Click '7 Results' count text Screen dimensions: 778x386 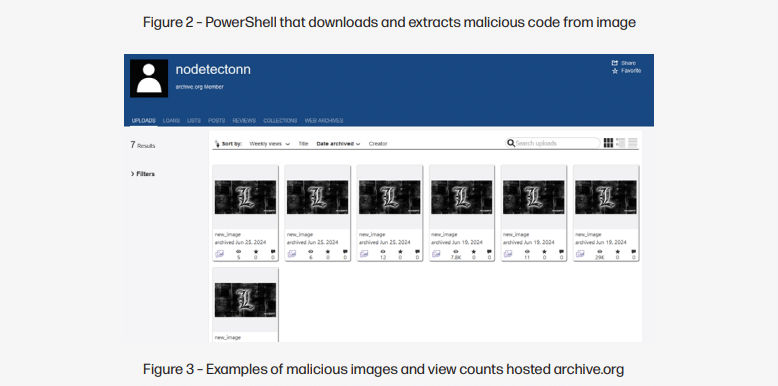(143, 145)
